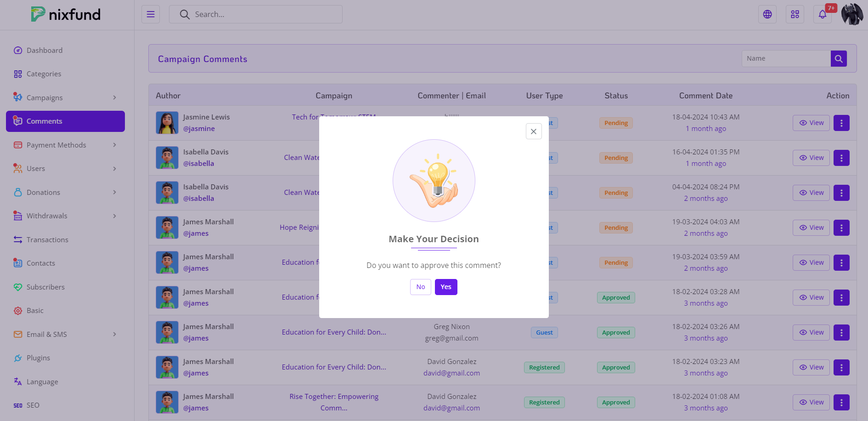
Task: Click the hamburger menu toggle icon
Action: click(151, 14)
